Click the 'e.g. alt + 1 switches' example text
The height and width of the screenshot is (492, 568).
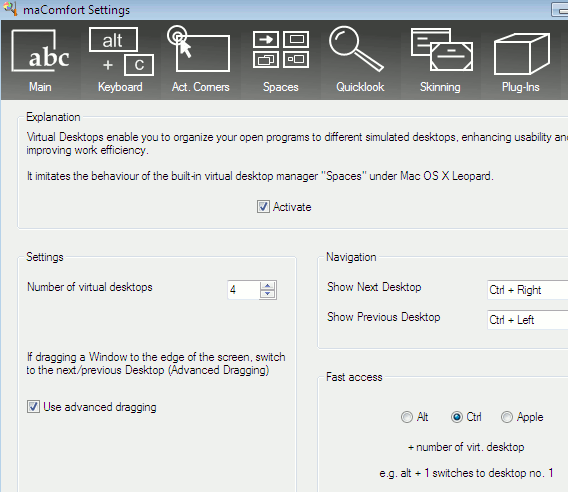(466, 473)
